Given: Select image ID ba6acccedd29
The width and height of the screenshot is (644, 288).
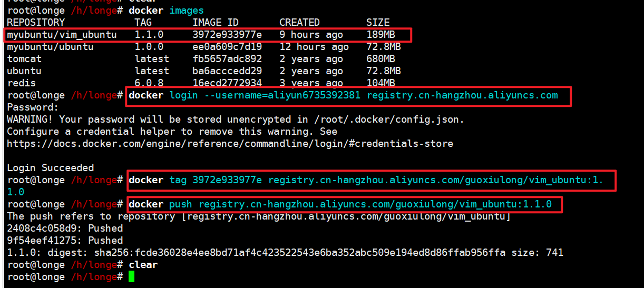Looking at the screenshot, I should (227, 71).
